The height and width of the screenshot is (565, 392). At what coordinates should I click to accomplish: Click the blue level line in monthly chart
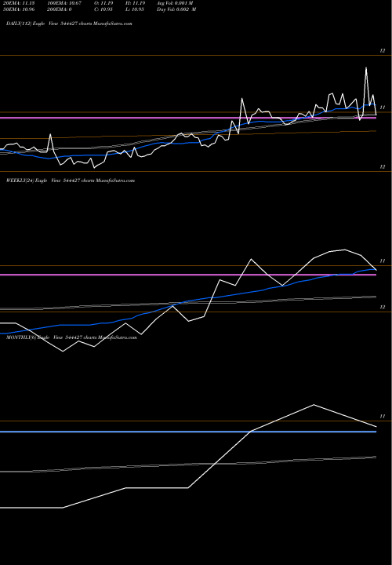pos(188,432)
